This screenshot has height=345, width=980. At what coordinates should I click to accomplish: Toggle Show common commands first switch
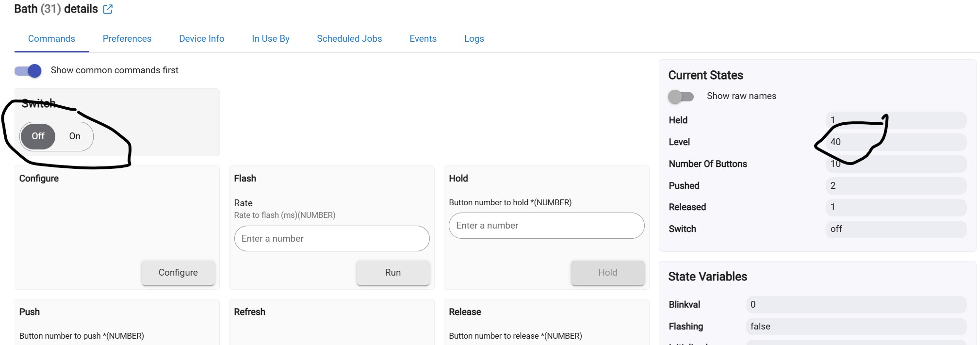(28, 71)
